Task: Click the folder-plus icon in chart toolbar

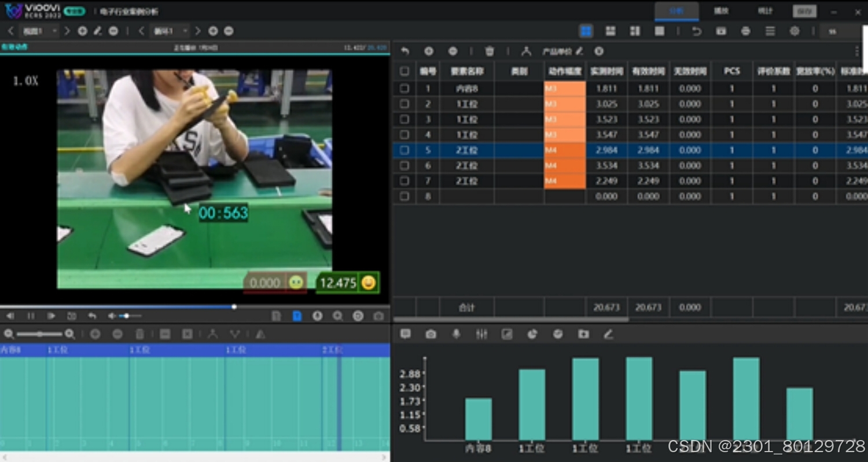Action: [x=583, y=334]
